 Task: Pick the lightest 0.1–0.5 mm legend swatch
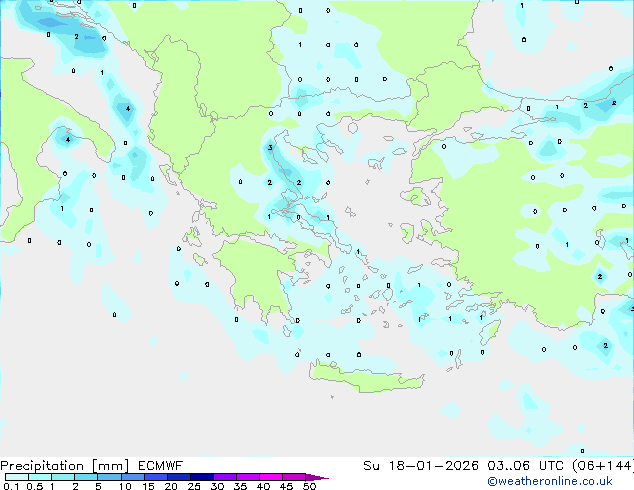[17, 477]
